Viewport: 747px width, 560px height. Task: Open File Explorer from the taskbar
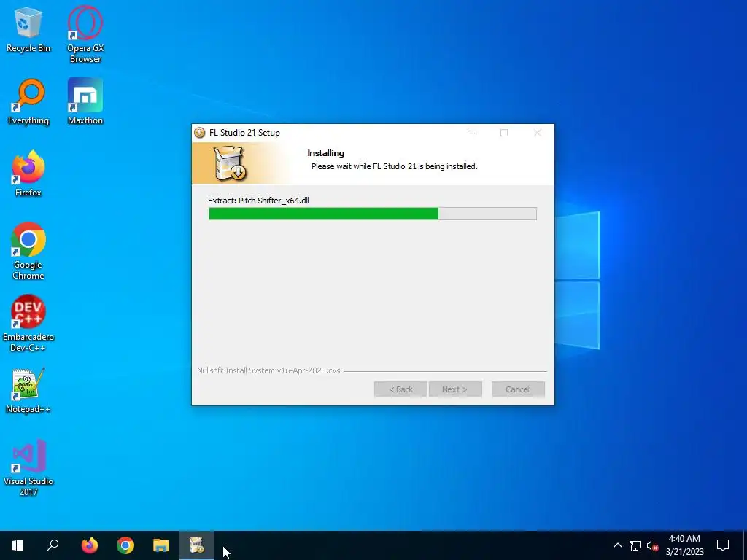(x=161, y=545)
